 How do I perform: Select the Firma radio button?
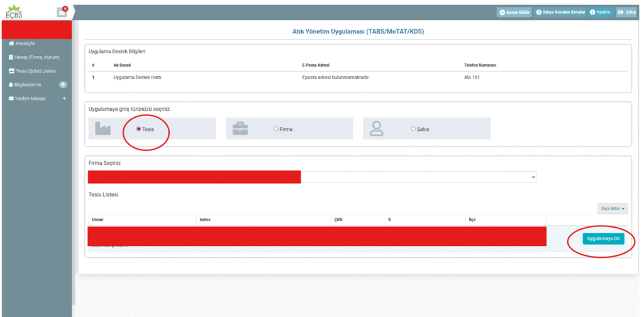tap(275, 129)
